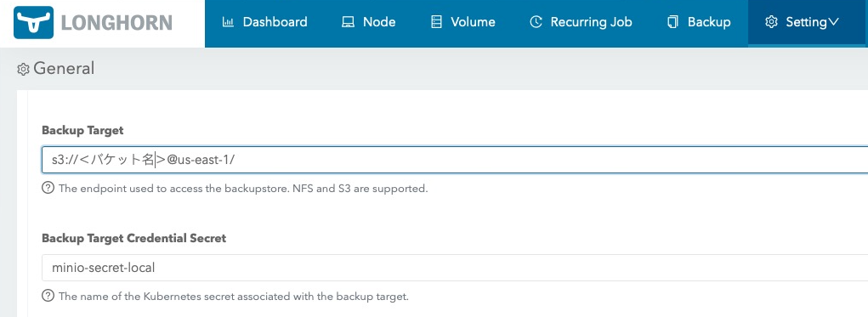The height and width of the screenshot is (317, 868).
Task: Click the gear icon beside General heading
Action: click(23, 69)
